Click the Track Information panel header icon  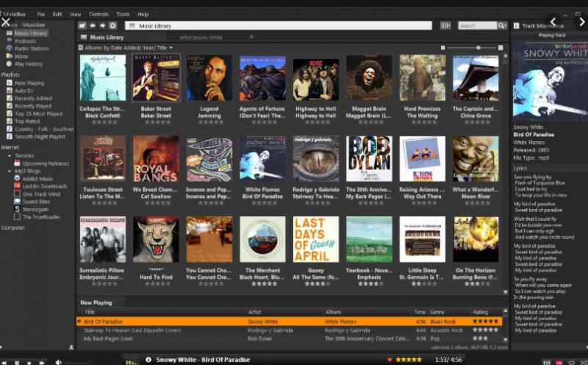517,26
